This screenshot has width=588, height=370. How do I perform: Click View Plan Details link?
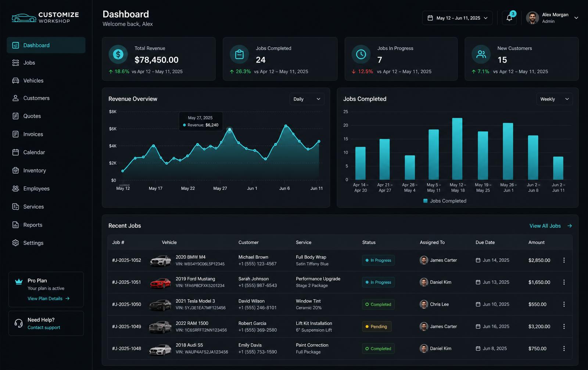pos(49,299)
